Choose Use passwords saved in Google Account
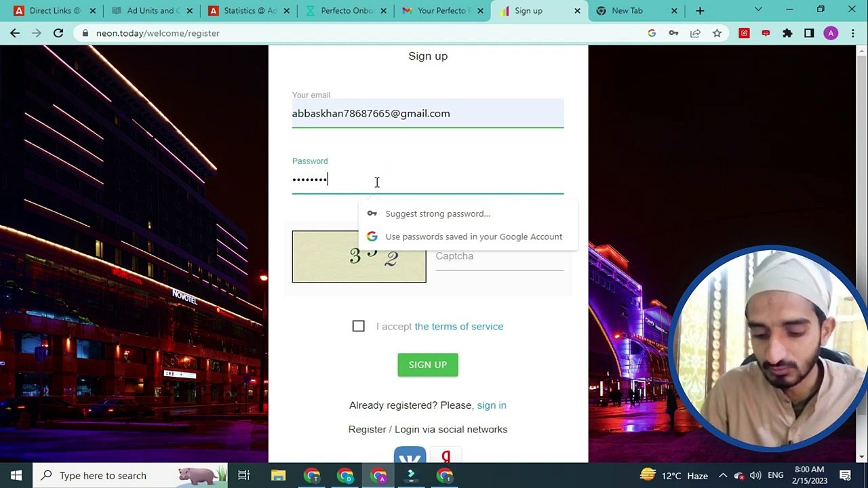Image resolution: width=868 pixels, height=488 pixels. (x=468, y=237)
